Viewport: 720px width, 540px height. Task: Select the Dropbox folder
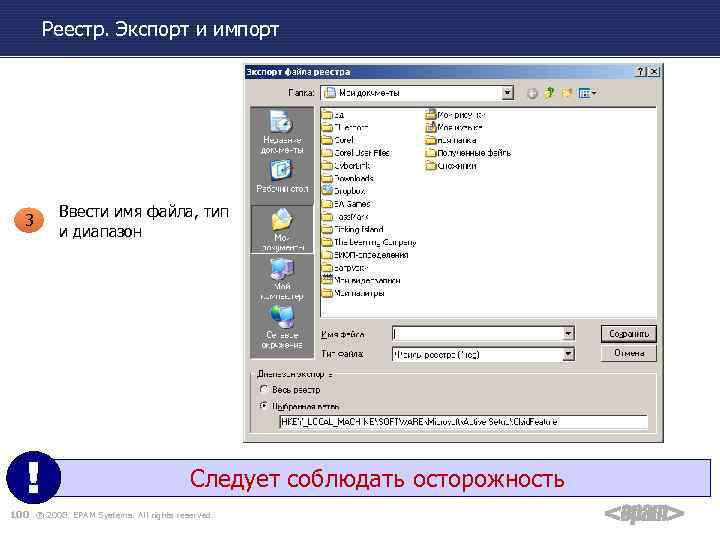[x=344, y=191]
